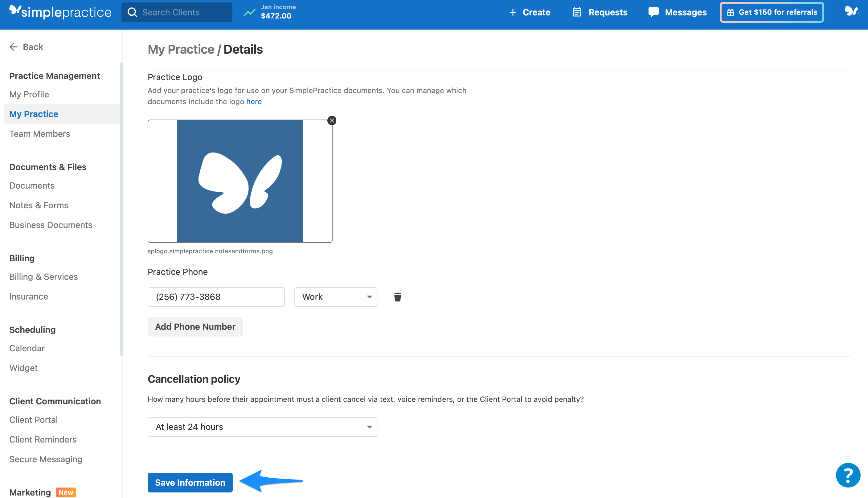This screenshot has height=498, width=868.
Task: Delete the practice phone with trash icon
Action: point(397,297)
